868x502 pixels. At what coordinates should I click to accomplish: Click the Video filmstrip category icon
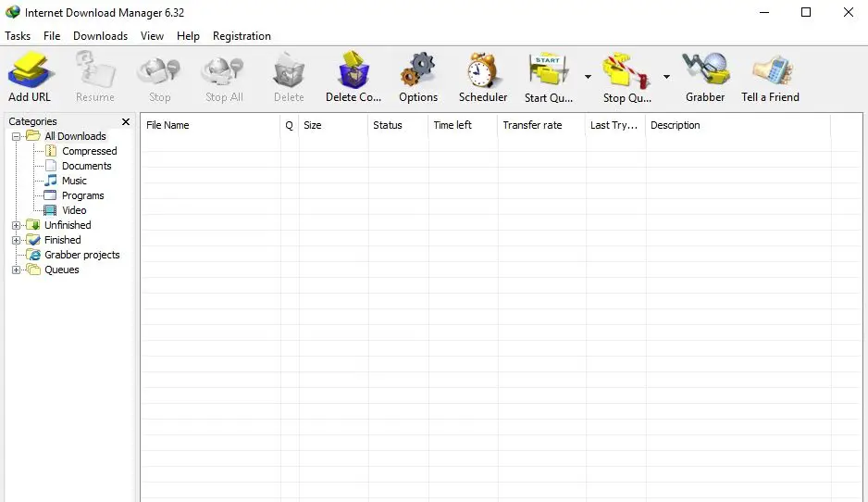tap(50, 210)
